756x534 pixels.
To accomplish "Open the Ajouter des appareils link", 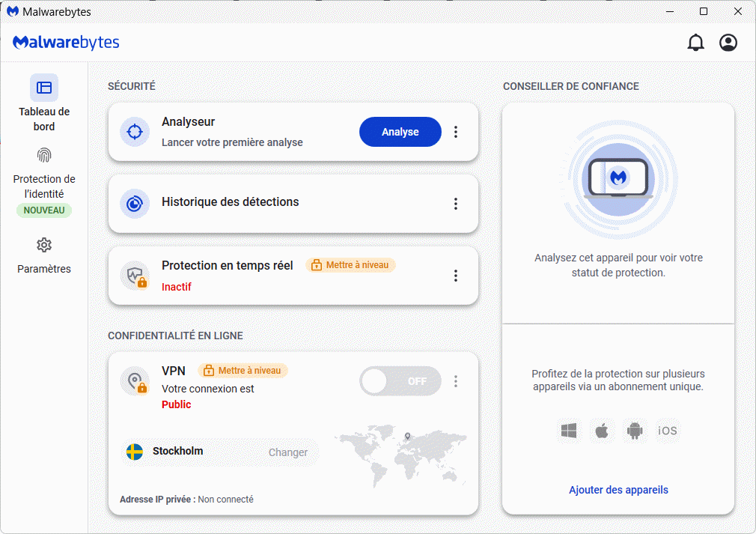I will pos(618,490).
